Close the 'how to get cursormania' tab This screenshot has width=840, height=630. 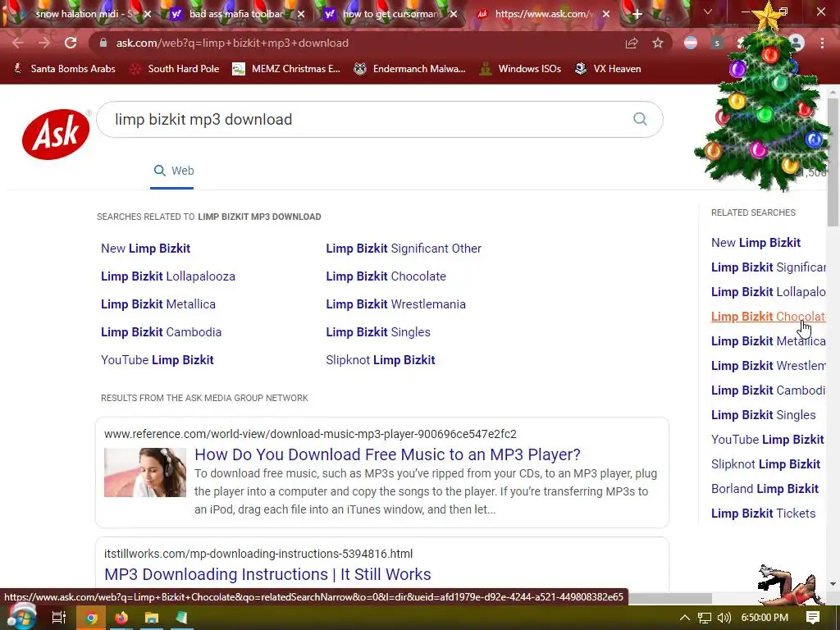(454, 14)
